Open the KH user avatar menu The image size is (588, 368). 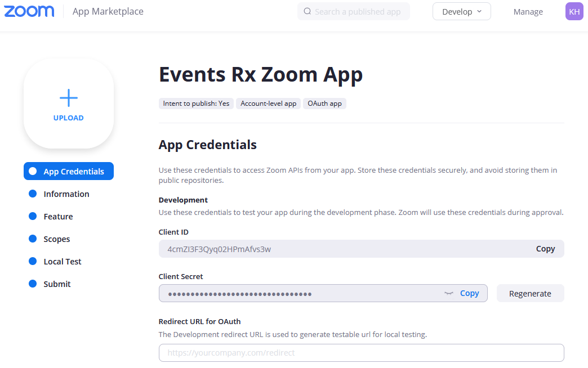[574, 11]
